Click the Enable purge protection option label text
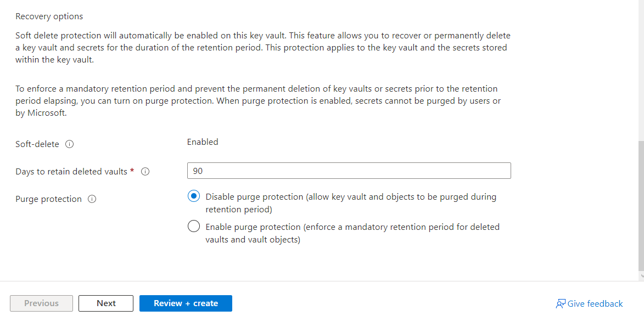Screen dimensions: 644x316 point(352,233)
